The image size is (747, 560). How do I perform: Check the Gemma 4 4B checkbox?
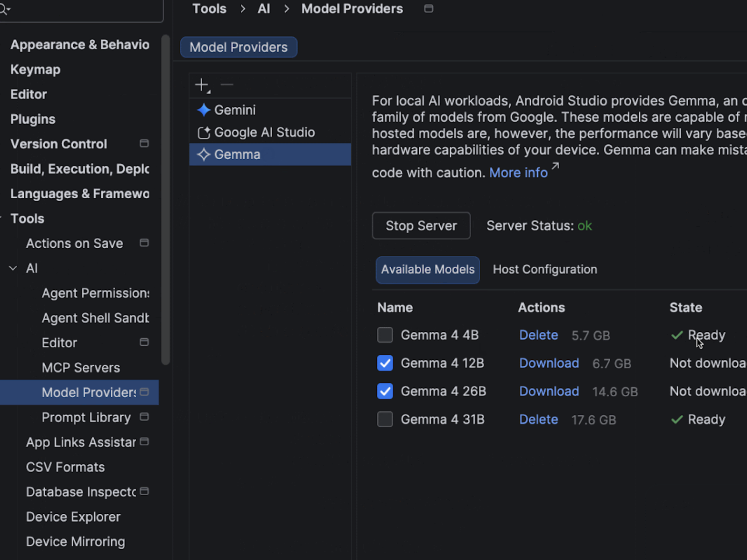[x=385, y=335]
